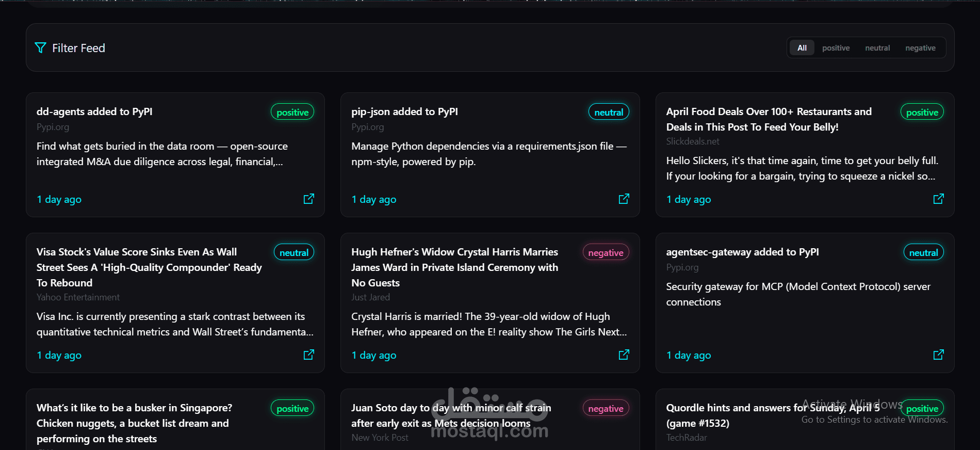Screen dimensions: 980x450
Task: Open 'agentsec-gateway added to PyPI' headline
Action: pyautogui.click(x=742, y=252)
